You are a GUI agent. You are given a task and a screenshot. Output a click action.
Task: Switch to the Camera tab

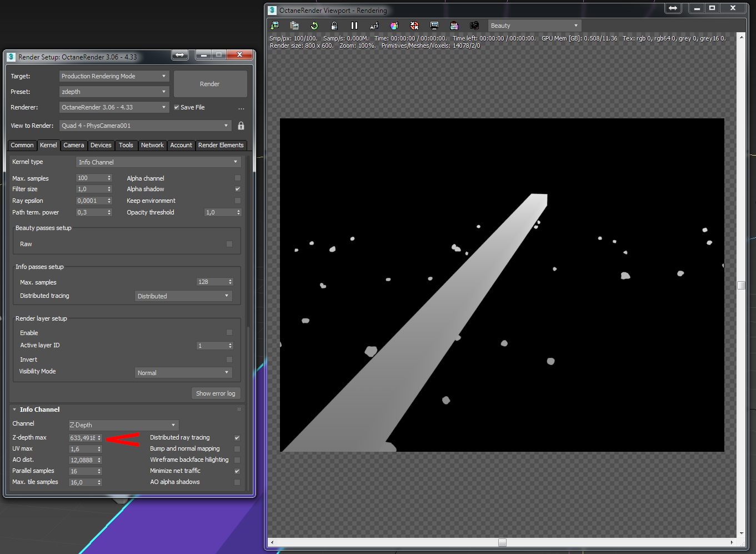[x=74, y=145]
